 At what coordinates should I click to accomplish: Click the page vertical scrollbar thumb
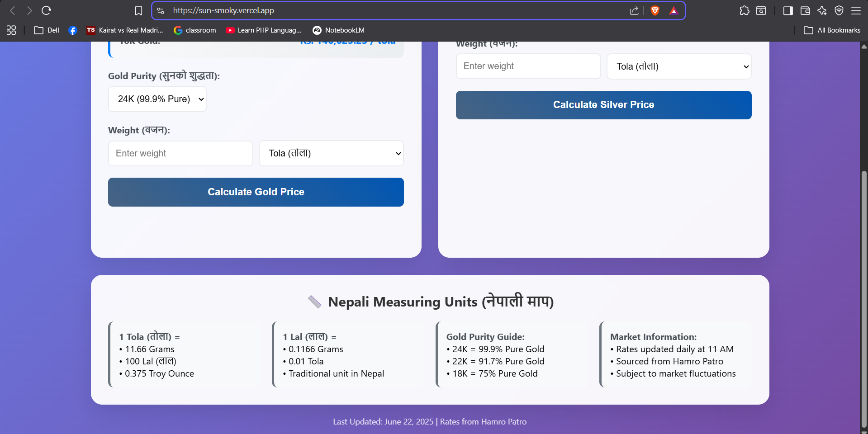(x=864, y=298)
